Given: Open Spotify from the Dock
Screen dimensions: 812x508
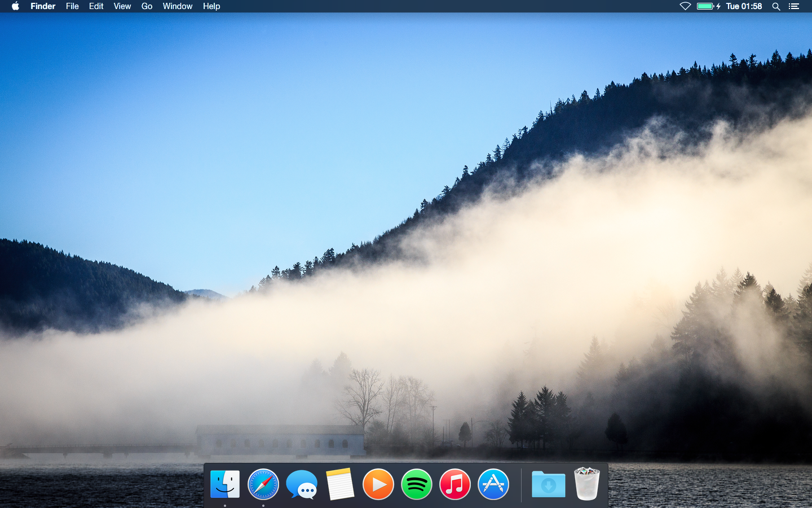Looking at the screenshot, I should [417, 484].
